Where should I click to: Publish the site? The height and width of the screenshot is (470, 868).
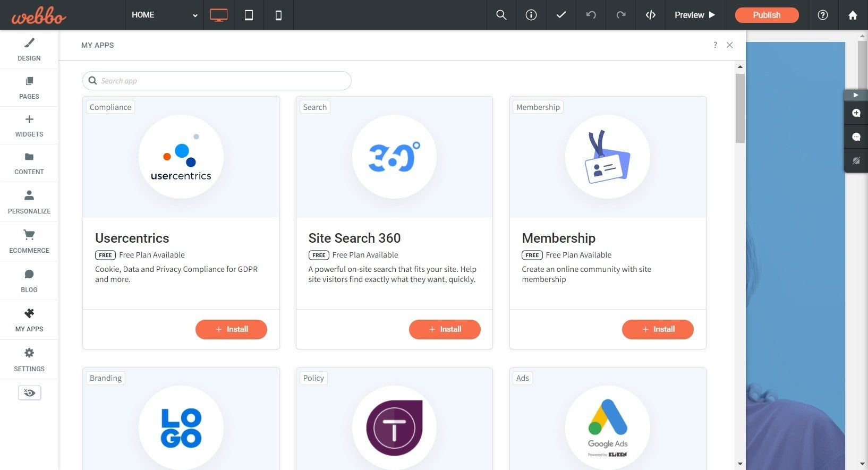(767, 15)
